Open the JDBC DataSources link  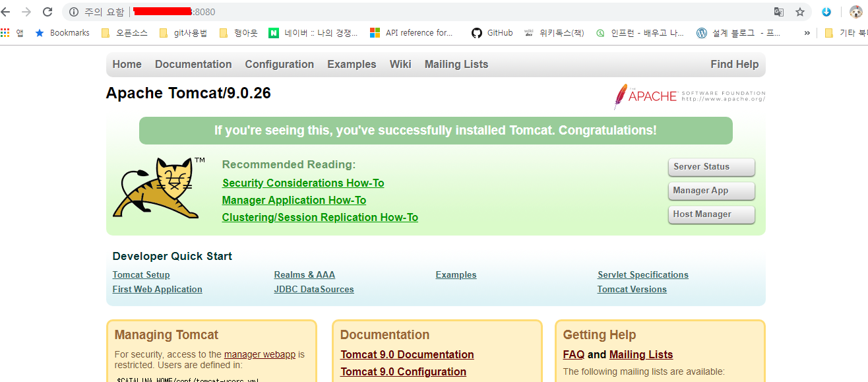click(314, 289)
